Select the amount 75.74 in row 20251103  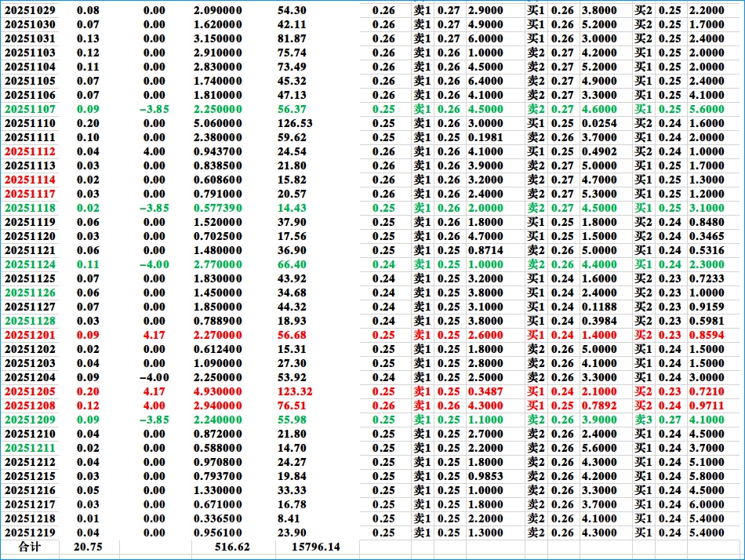[x=292, y=53]
